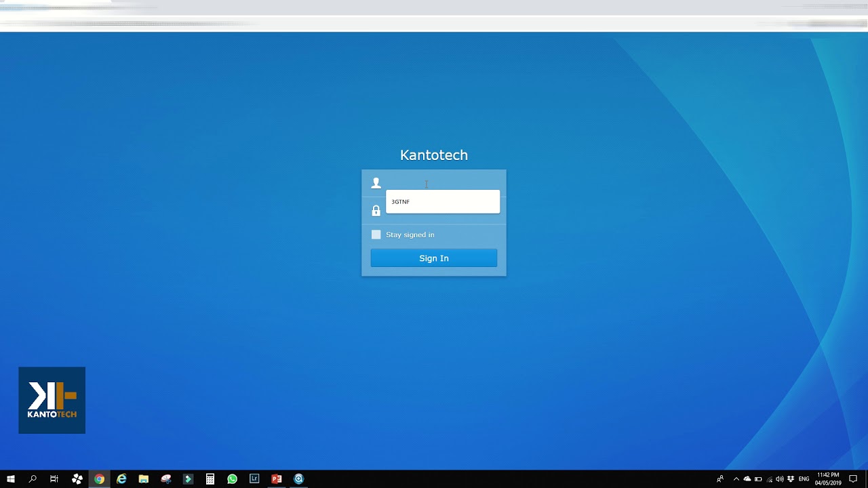The width and height of the screenshot is (868, 488).
Task: Open taskbar search magnifier
Action: (33, 479)
